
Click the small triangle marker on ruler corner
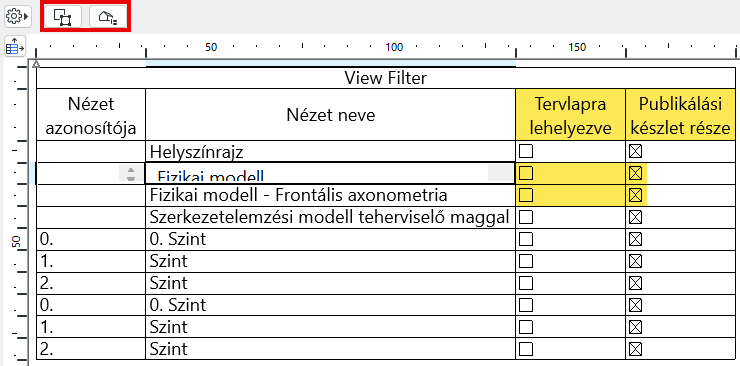pyautogui.click(x=36, y=64)
